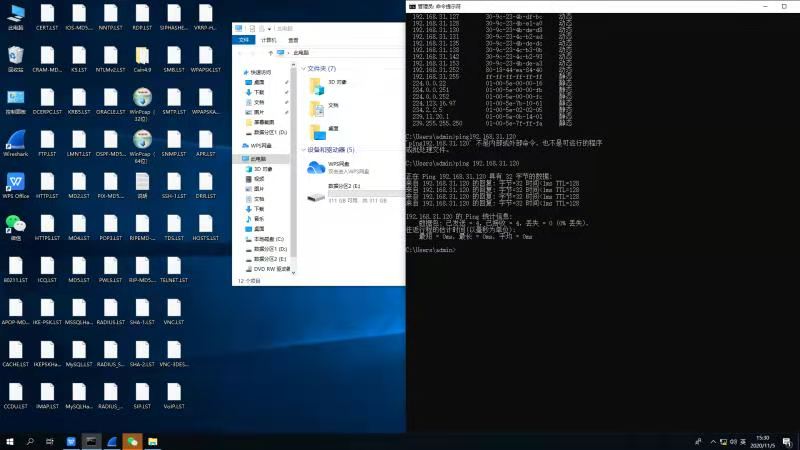Select the NTLMv2.LST file icon
The image size is (800, 450).
[x=110, y=59]
